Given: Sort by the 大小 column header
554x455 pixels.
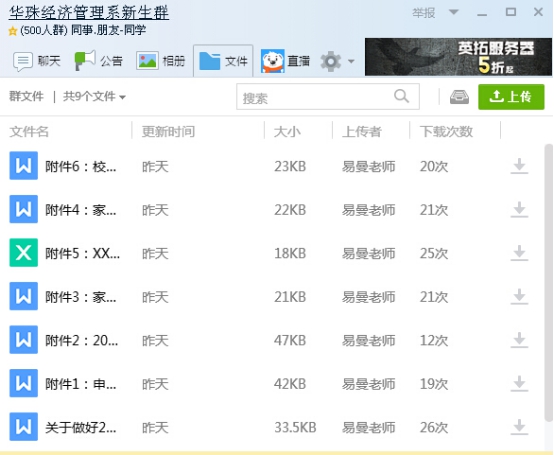Looking at the screenshot, I should pyautogui.click(x=287, y=132).
